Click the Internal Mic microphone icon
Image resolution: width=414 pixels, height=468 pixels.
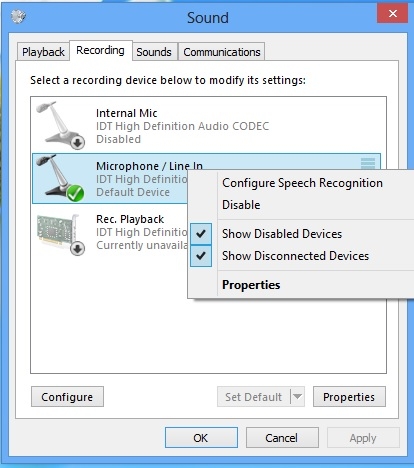[61, 125]
